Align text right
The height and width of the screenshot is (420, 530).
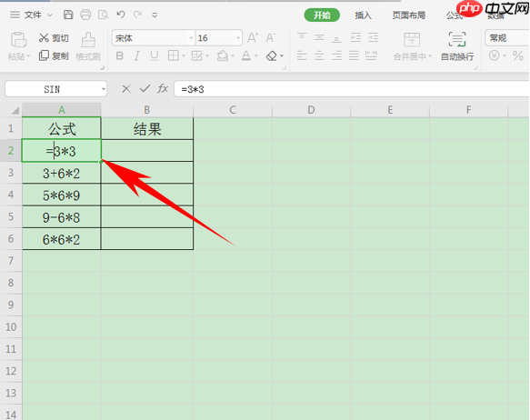point(336,55)
